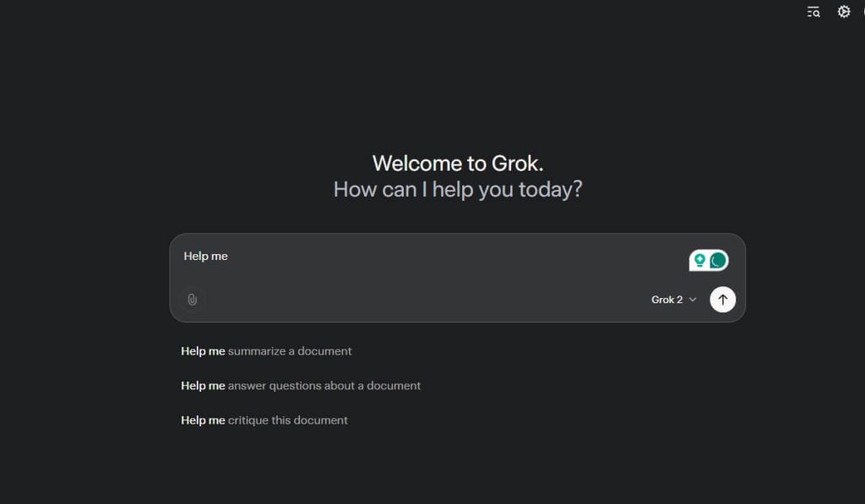Click the word "Grok" in the welcome heading
The height and width of the screenshot is (504, 865).
click(516, 163)
